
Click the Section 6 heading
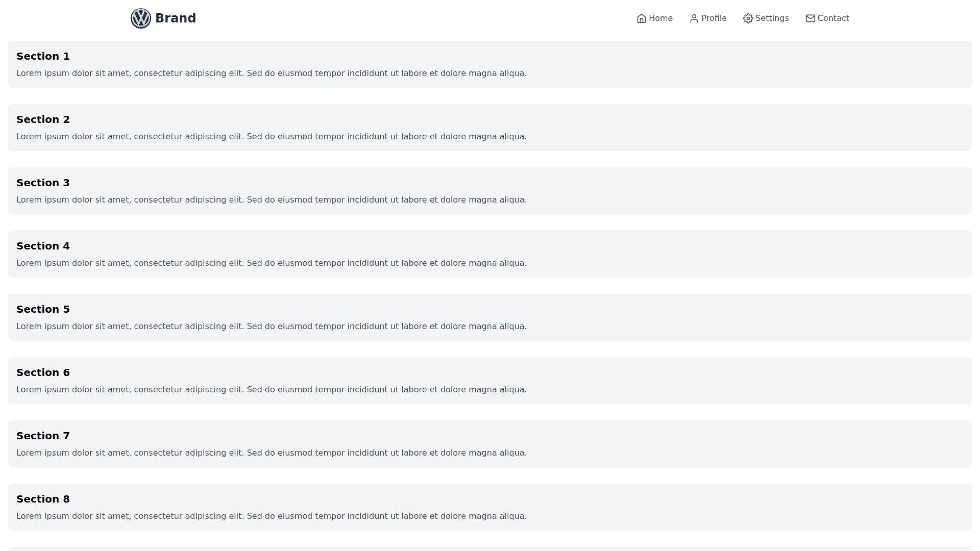pyautogui.click(x=43, y=372)
